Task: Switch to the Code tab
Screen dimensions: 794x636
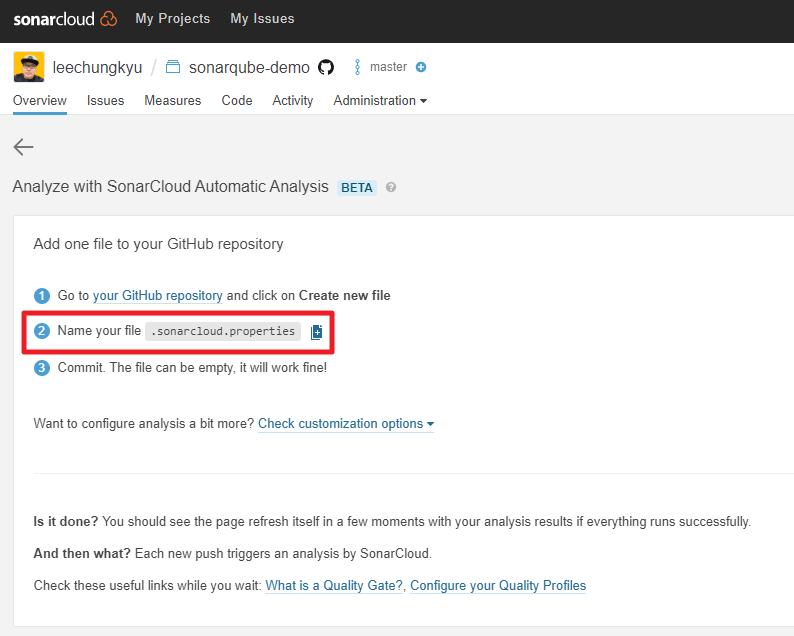Action: point(237,100)
